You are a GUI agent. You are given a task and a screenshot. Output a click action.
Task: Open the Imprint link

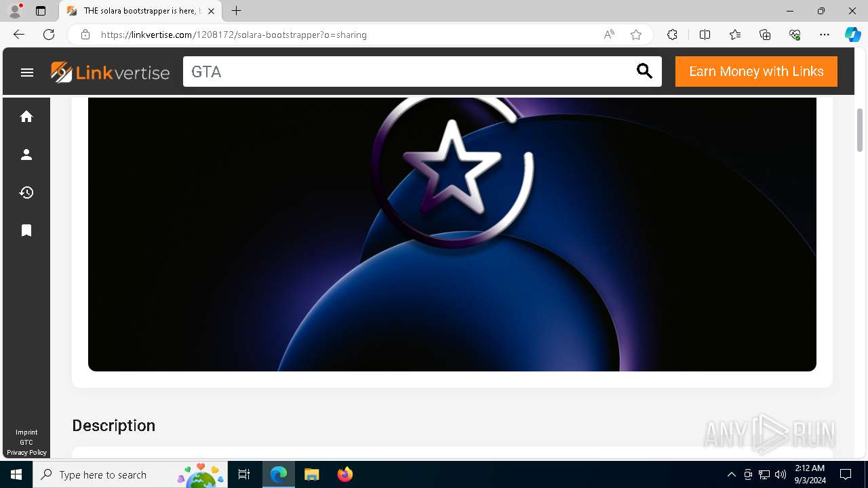[26, 432]
